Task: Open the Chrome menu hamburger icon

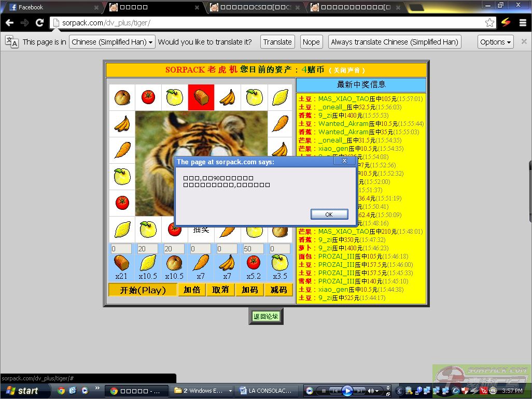Action: (x=522, y=23)
